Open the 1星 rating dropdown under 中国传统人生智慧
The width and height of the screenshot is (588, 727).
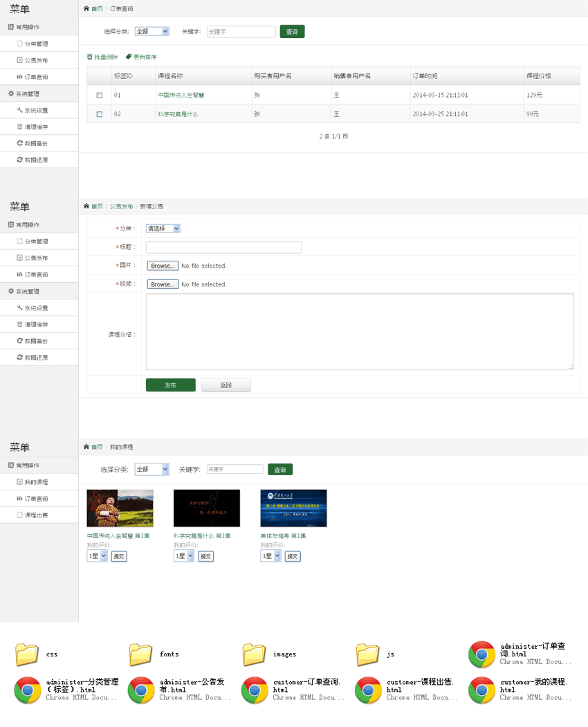(95, 555)
